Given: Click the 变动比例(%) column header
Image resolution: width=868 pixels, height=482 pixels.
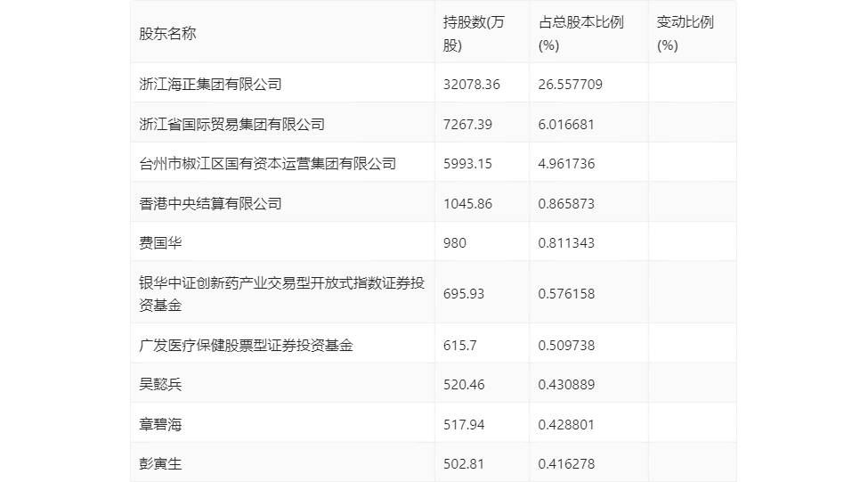Looking at the screenshot, I should [x=685, y=34].
